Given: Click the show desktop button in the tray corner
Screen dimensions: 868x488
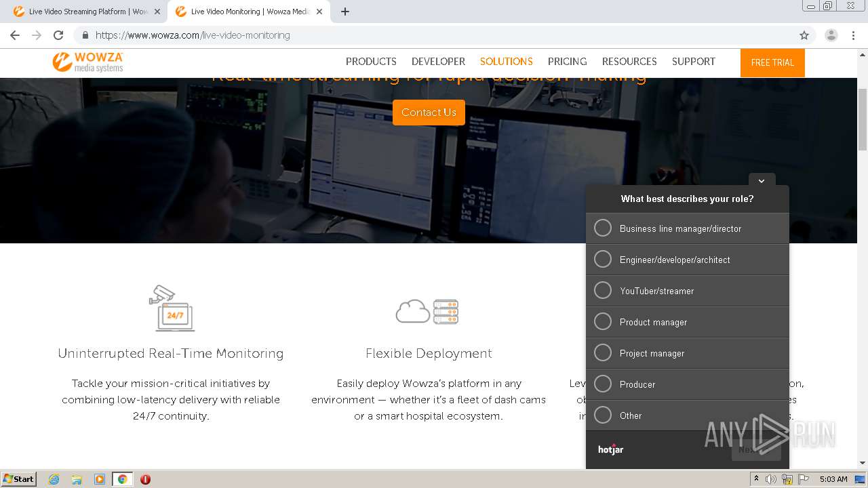Looking at the screenshot, I should pyautogui.click(x=861, y=479).
